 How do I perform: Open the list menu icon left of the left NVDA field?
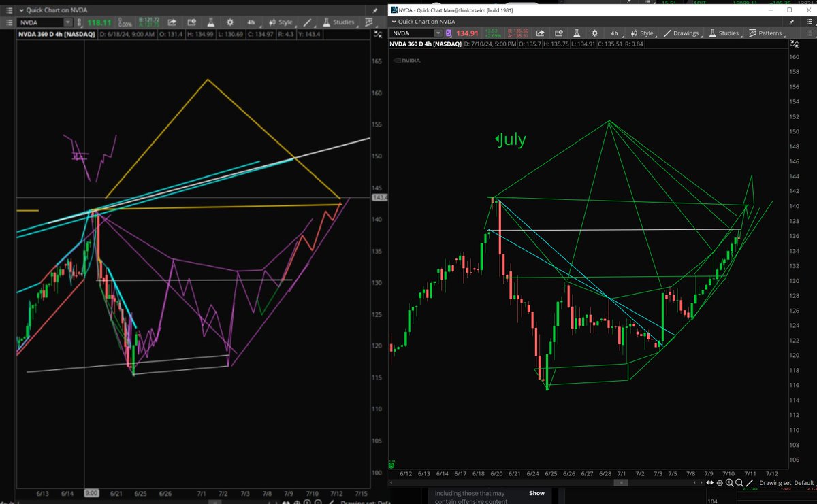[9, 22]
